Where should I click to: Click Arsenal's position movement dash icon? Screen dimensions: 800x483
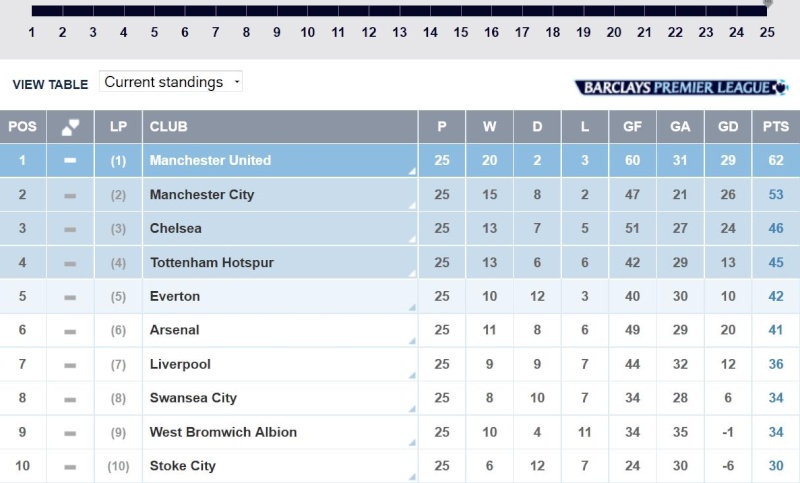coord(70,331)
